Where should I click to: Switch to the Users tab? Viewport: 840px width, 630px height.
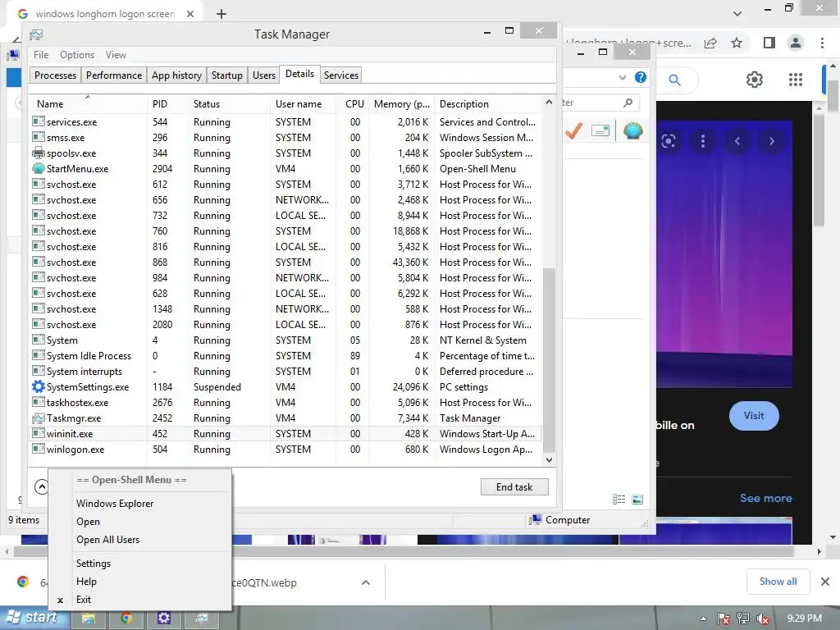click(263, 75)
